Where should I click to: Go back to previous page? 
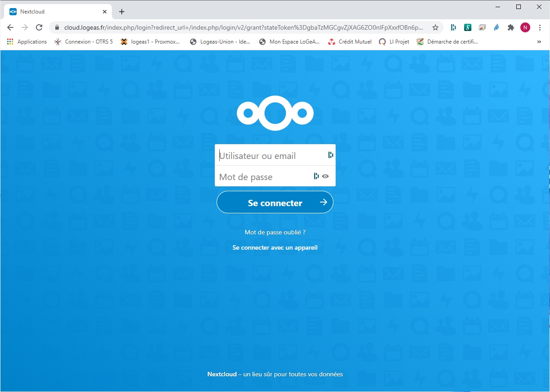pos(10,27)
